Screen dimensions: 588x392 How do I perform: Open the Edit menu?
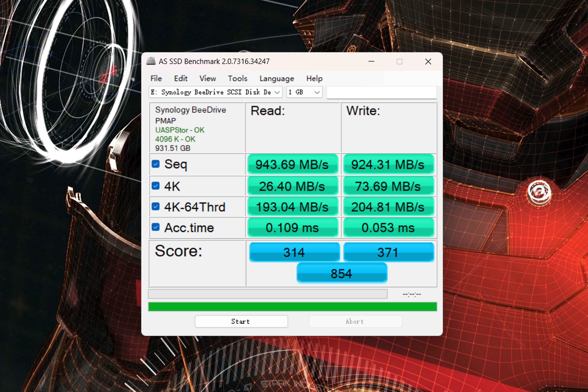pyautogui.click(x=180, y=78)
